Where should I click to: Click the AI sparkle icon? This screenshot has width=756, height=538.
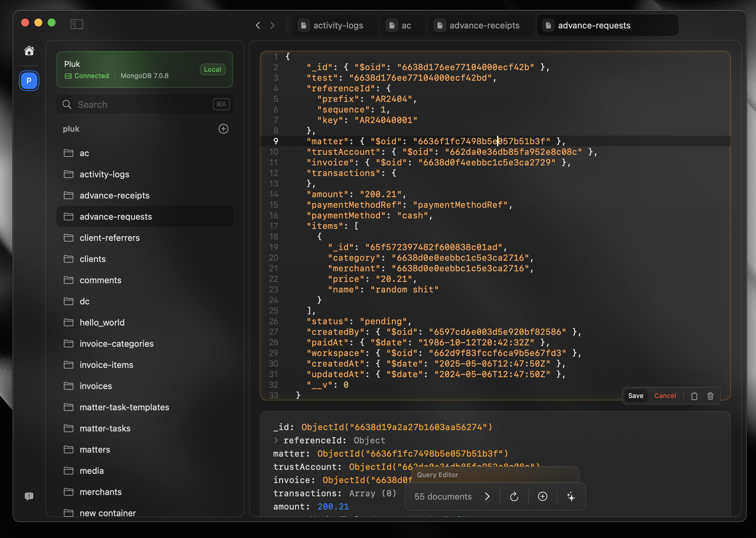point(571,496)
